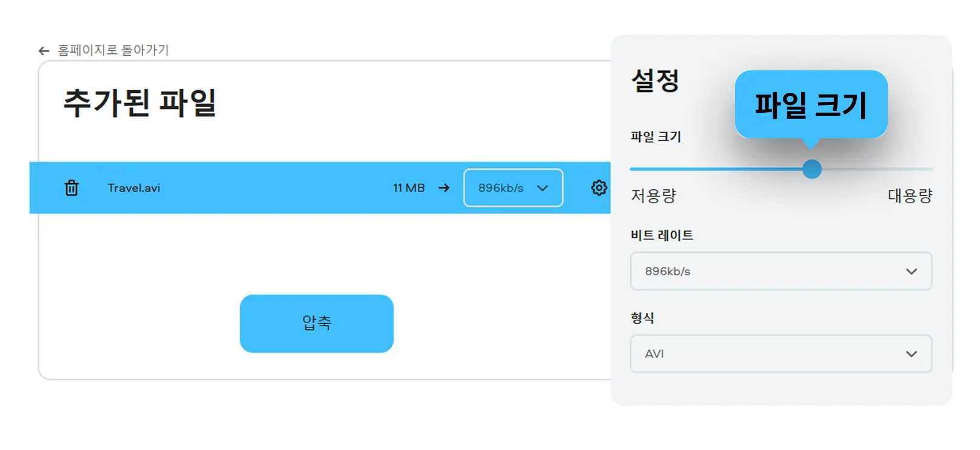Expand the 비트 레이트 bitrate dropdown
This screenshot has height=450, width=980.
[780, 271]
